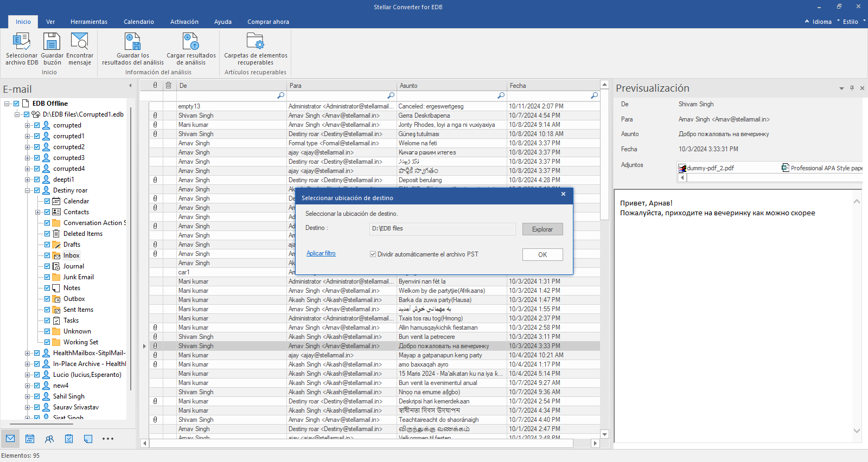This screenshot has width=868, height=462.
Task: Open the Ver ribbon tab
Action: (x=50, y=22)
